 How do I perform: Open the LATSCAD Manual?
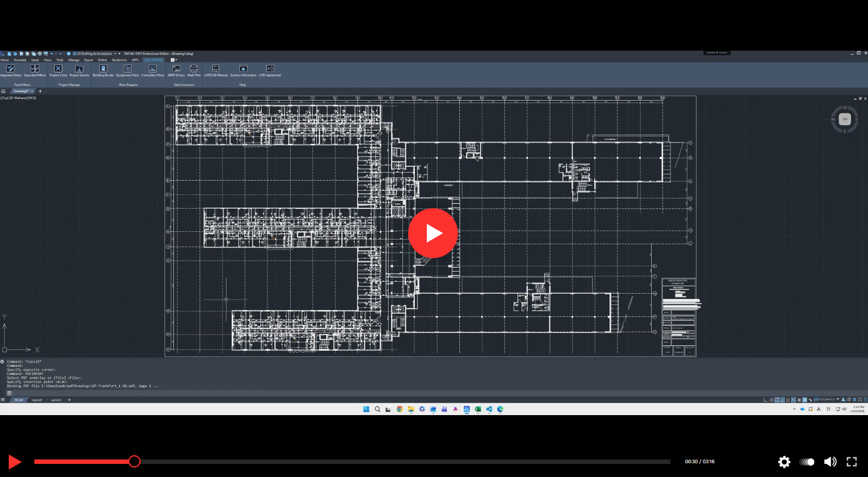(x=216, y=69)
